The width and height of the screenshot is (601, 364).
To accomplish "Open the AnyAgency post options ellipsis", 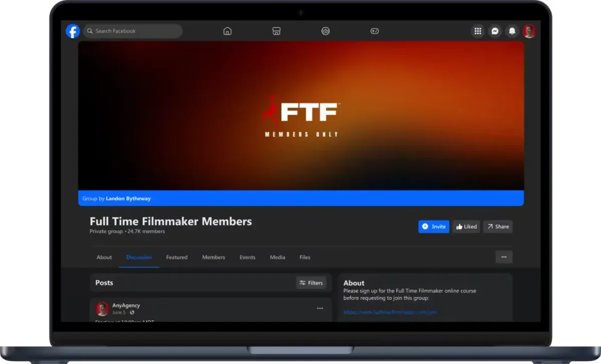I will click(320, 308).
